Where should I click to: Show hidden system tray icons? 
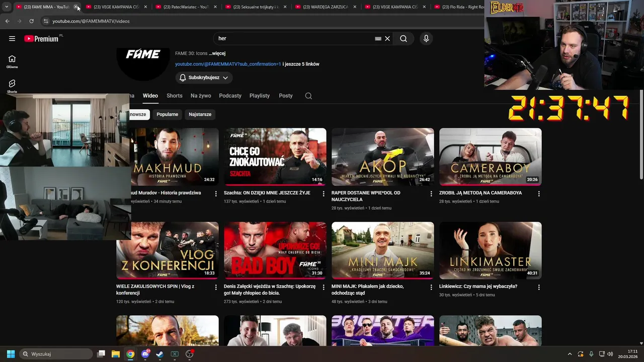570,354
